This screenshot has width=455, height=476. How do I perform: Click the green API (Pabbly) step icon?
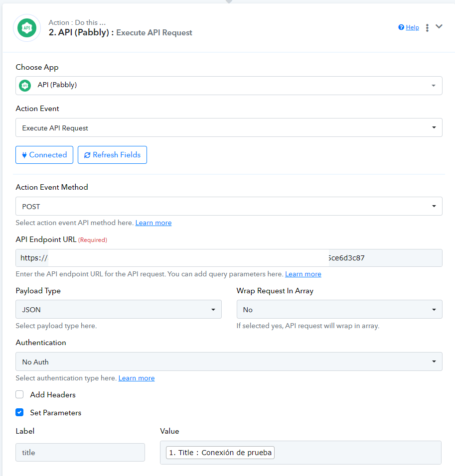pos(27,28)
